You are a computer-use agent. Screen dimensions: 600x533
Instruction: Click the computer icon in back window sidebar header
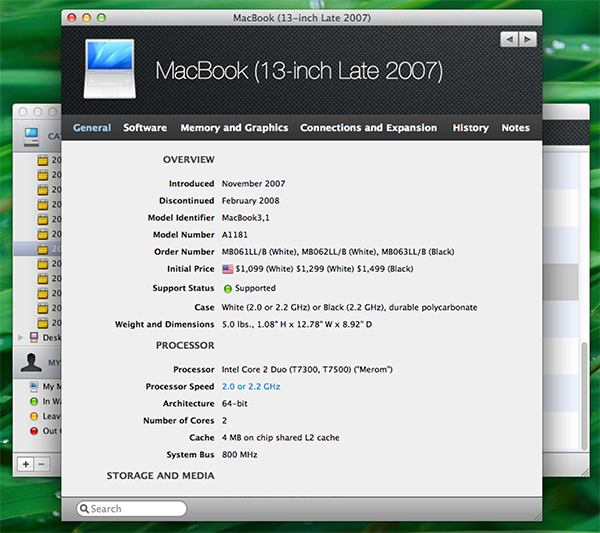31,137
